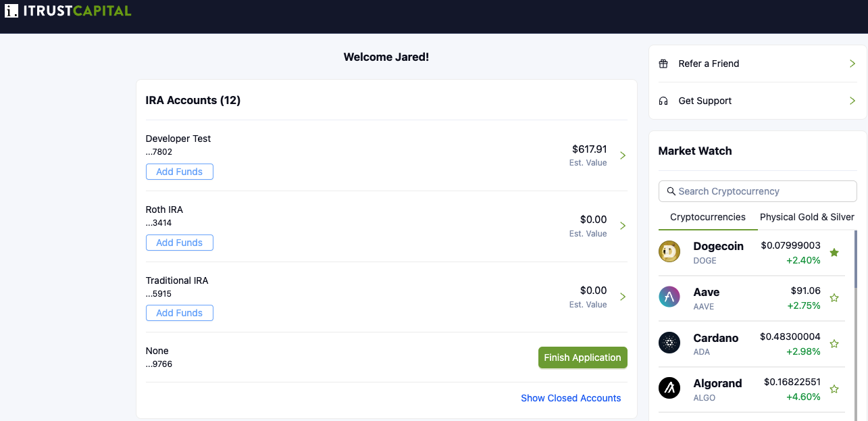
Task: Click the gift icon beside Refer a Friend
Action: (663, 64)
